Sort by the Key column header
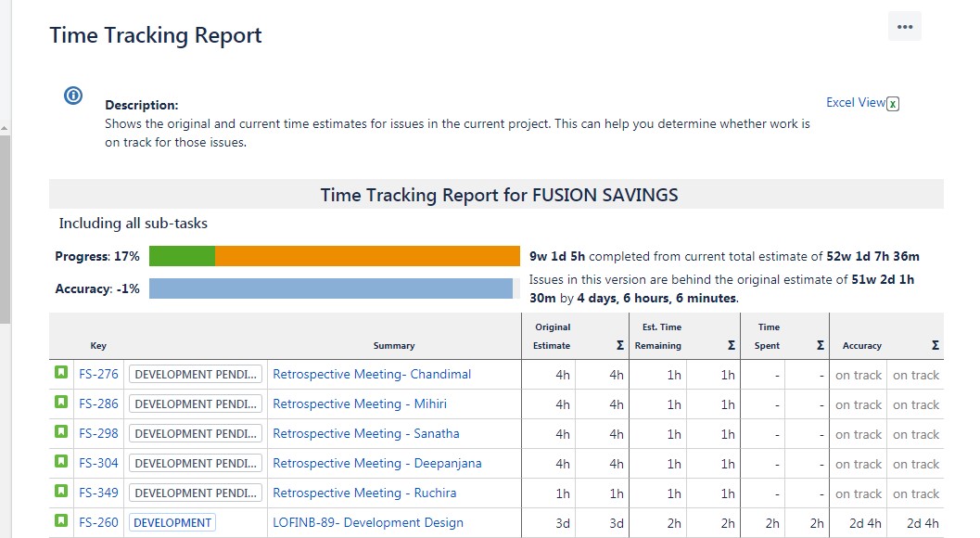Viewport: 980px width, 538px height. [98, 345]
